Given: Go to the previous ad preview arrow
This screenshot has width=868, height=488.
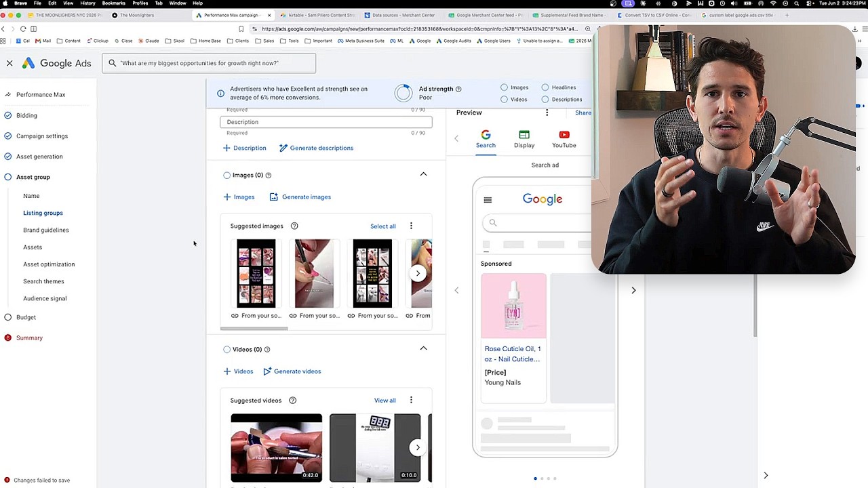Looking at the screenshot, I should 456,290.
